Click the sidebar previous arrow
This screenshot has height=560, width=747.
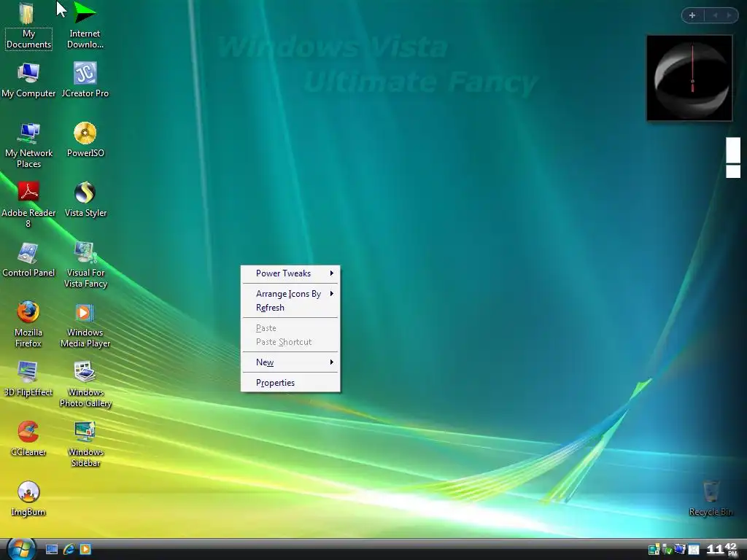(x=715, y=15)
